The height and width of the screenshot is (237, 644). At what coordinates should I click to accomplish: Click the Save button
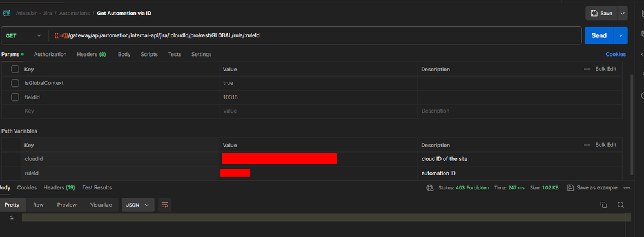point(601,13)
